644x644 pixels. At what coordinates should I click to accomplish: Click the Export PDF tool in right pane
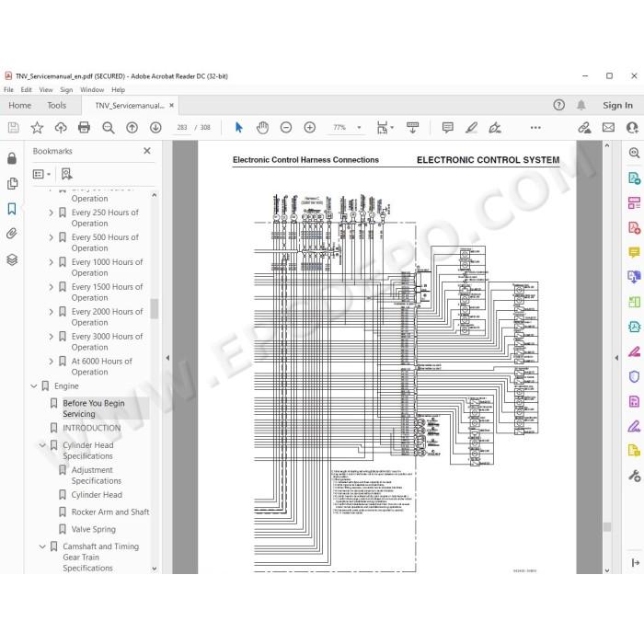click(634, 178)
